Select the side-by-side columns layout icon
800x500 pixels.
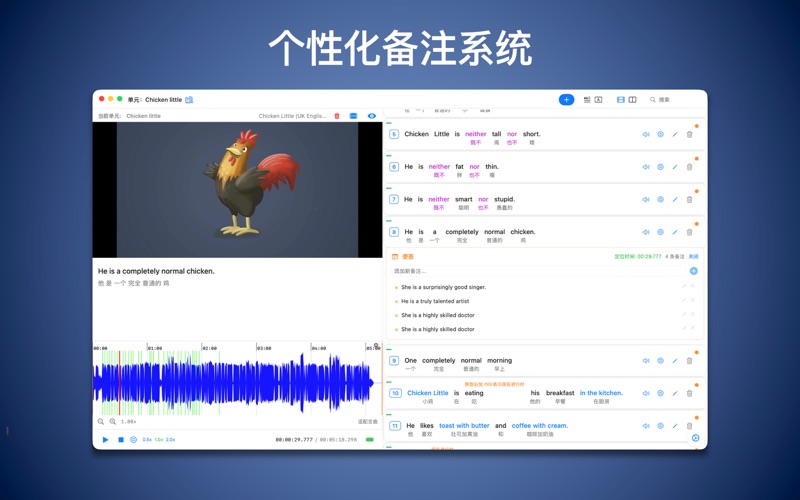coord(633,99)
